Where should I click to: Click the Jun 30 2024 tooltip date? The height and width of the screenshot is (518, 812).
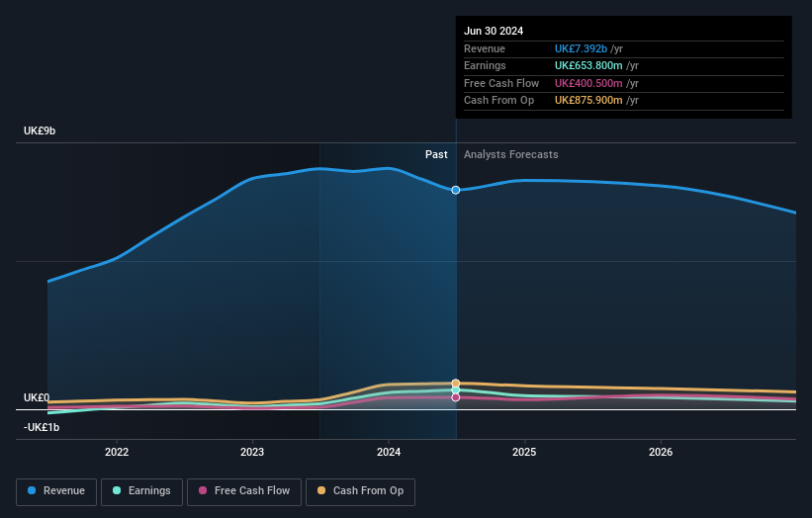pos(494,31)
